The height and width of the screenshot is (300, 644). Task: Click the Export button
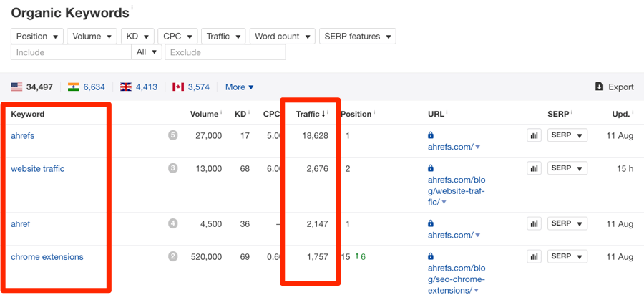click(614, 87)
